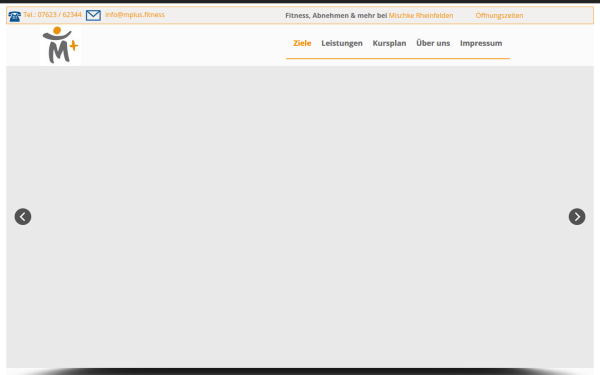Click the M+ logo

[60, 45]
